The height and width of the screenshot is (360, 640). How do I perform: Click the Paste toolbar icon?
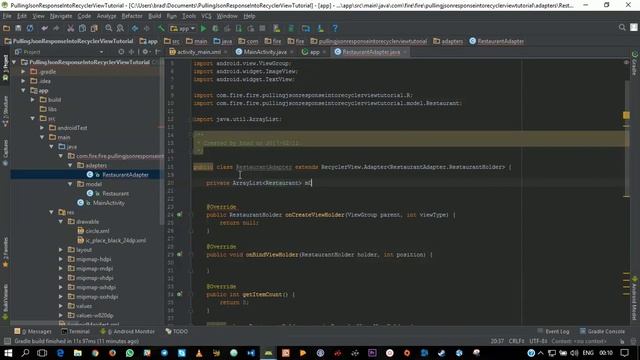[94, 29]
